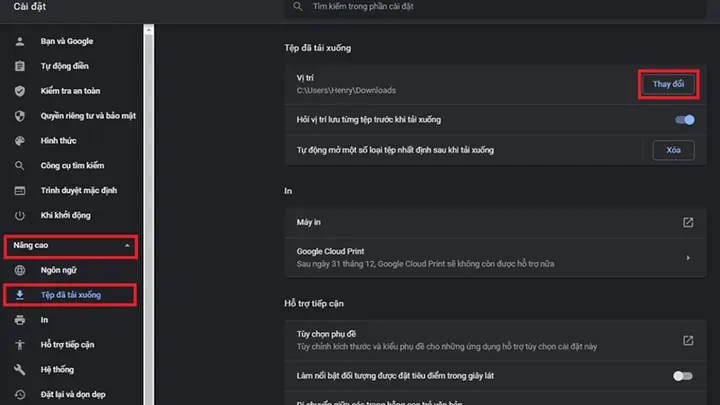Image resolution: width=720 pixels, height=405 pixels.
Task: Click the person icon beside Bạn và Google
Action: pos(19,41)
